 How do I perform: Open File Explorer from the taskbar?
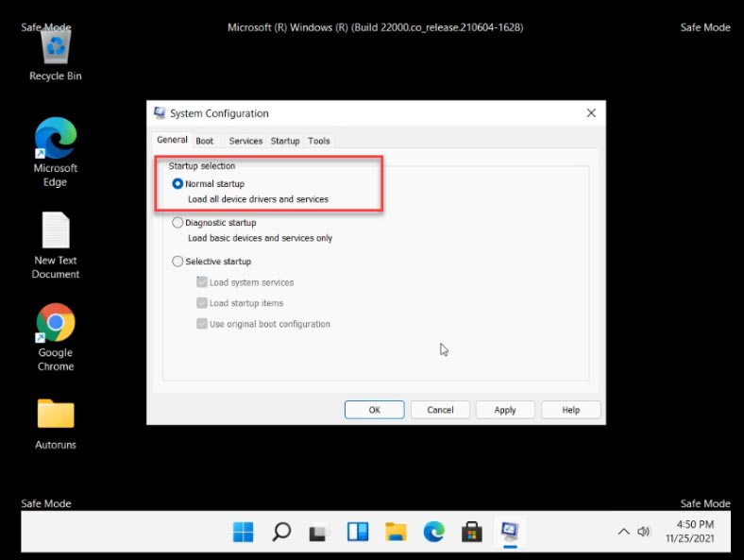pos(396,532)
